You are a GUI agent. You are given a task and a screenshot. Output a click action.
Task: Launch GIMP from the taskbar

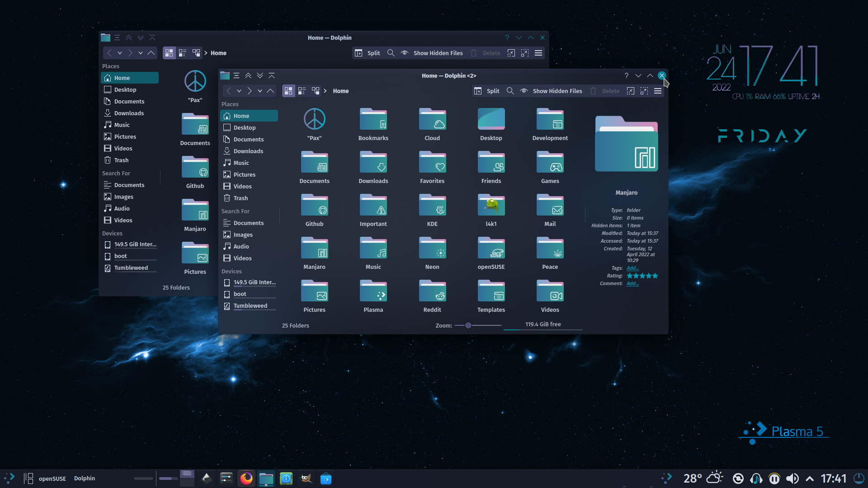coord(306,478)
